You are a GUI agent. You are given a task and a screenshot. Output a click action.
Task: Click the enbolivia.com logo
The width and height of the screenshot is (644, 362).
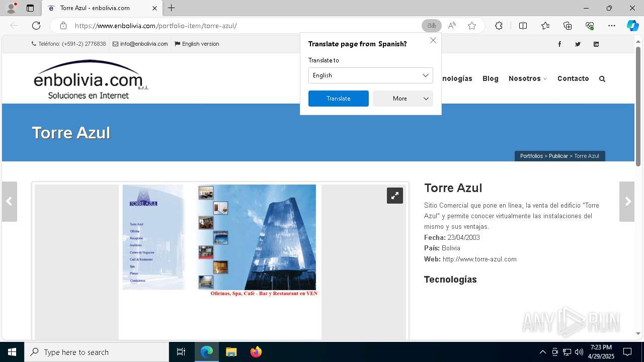(x=91, y=79)
